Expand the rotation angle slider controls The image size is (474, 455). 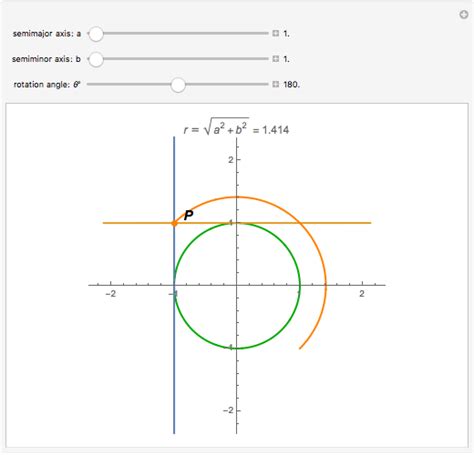275,84
